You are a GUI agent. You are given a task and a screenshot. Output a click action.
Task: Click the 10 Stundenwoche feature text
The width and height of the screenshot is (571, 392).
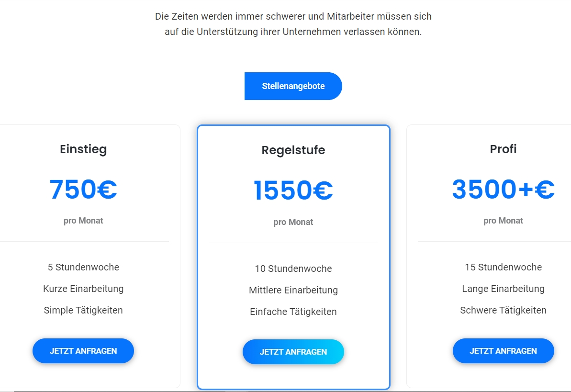293,269
